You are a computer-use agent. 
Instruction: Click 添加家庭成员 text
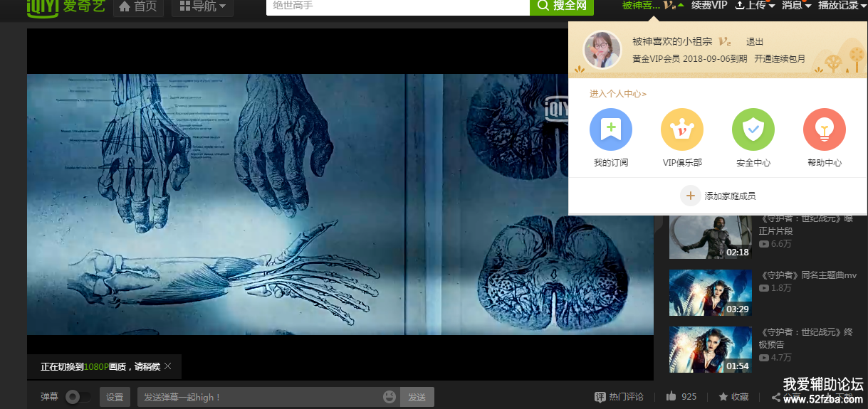730,196
